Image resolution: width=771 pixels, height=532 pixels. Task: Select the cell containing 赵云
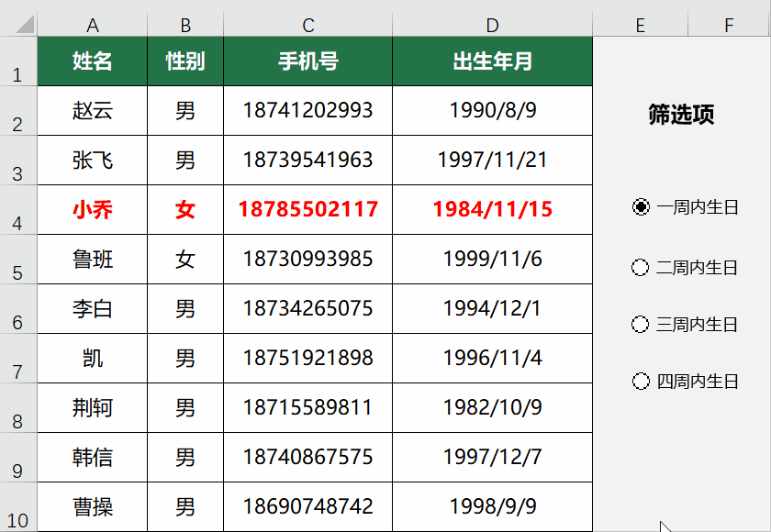tap(93, 111)
